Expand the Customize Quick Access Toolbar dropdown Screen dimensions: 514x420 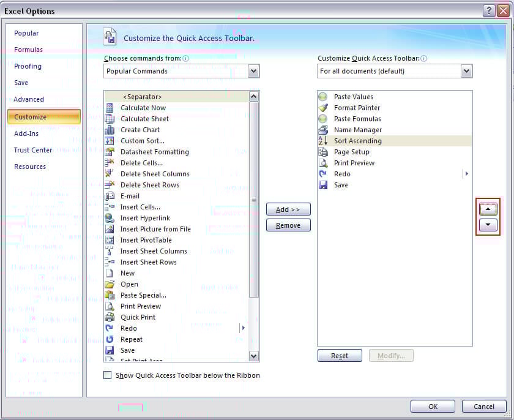coord(467,71)
